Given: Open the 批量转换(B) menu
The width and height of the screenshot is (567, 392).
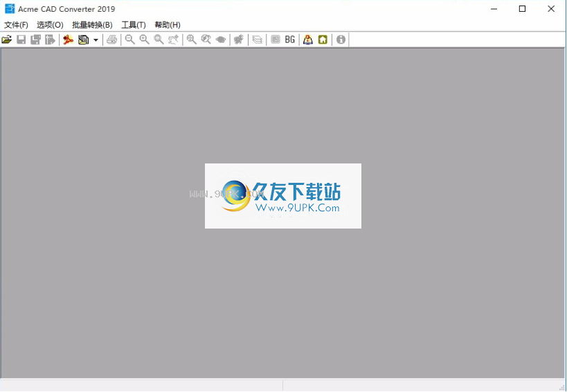Looking at the screenshot, I should pos(92,25).
